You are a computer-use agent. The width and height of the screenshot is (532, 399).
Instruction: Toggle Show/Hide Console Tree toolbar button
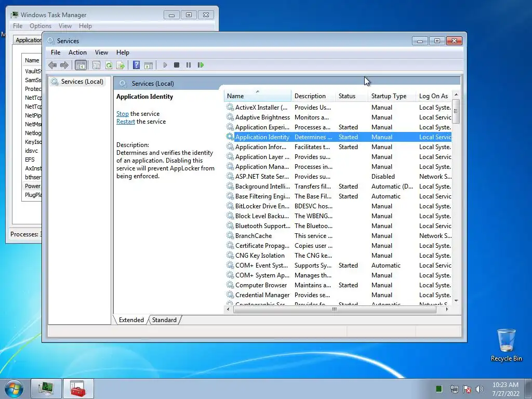(x=81, y=65)
